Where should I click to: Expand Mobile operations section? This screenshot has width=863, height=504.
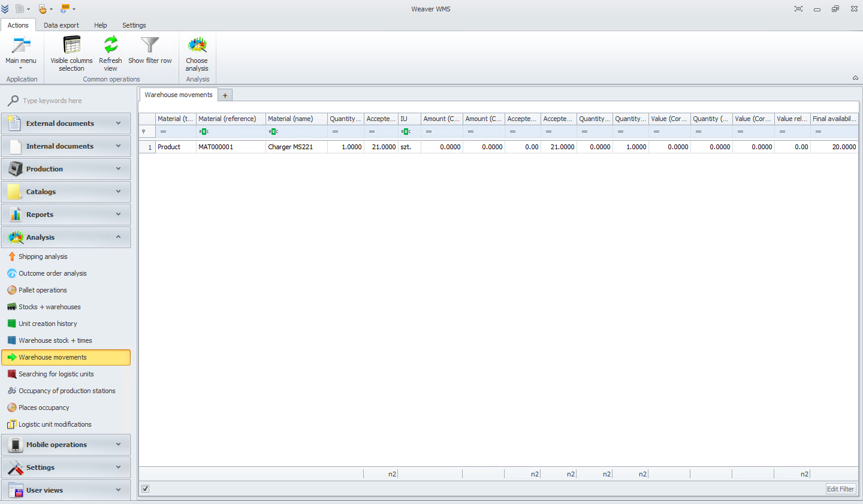[x=66, y=445]
